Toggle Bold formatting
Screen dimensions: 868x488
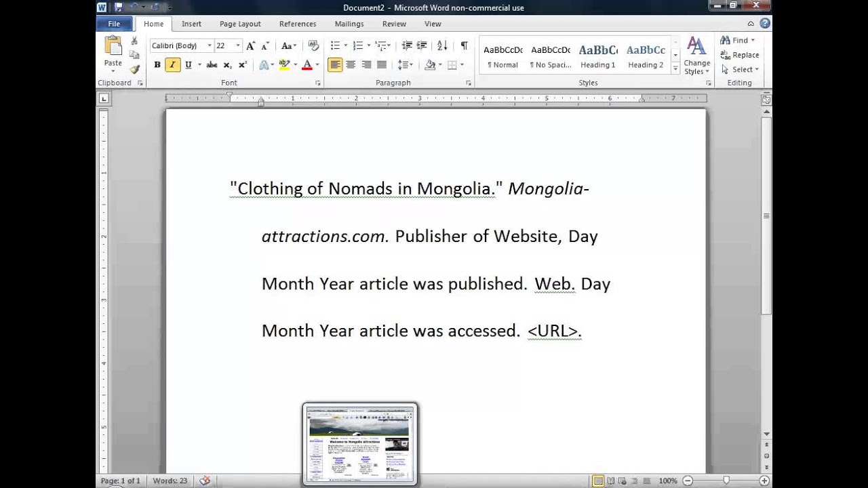157,65
